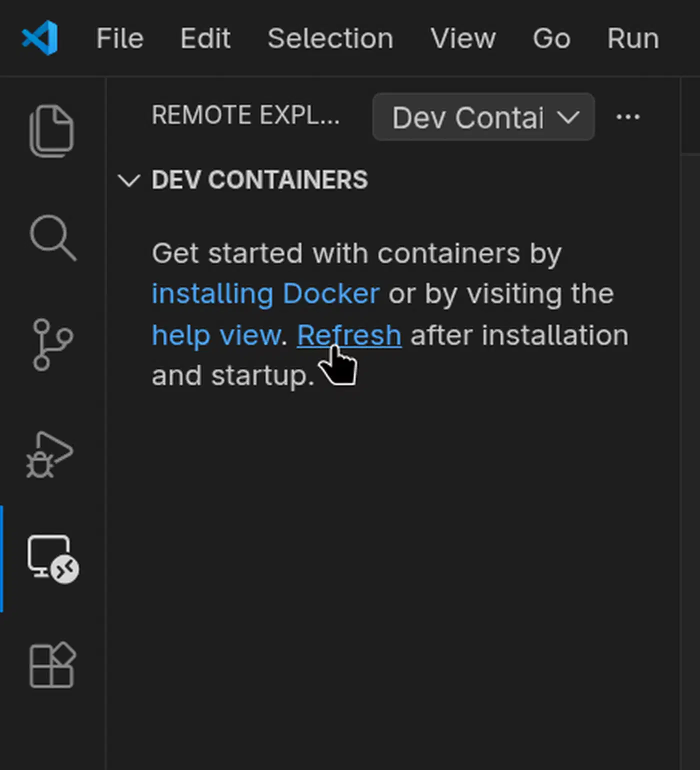Open the Selection menu

(330, 39)
